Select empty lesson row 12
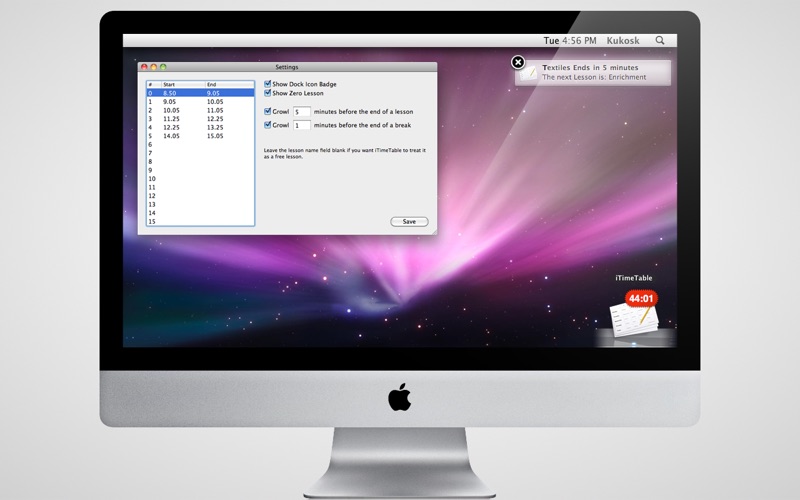 click(201, 196)
